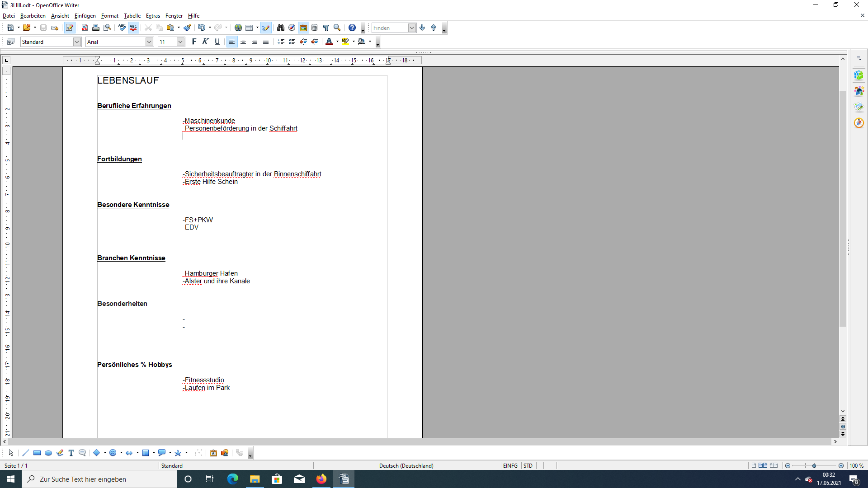Open the Tabelle menu

[x=132, y=16]
